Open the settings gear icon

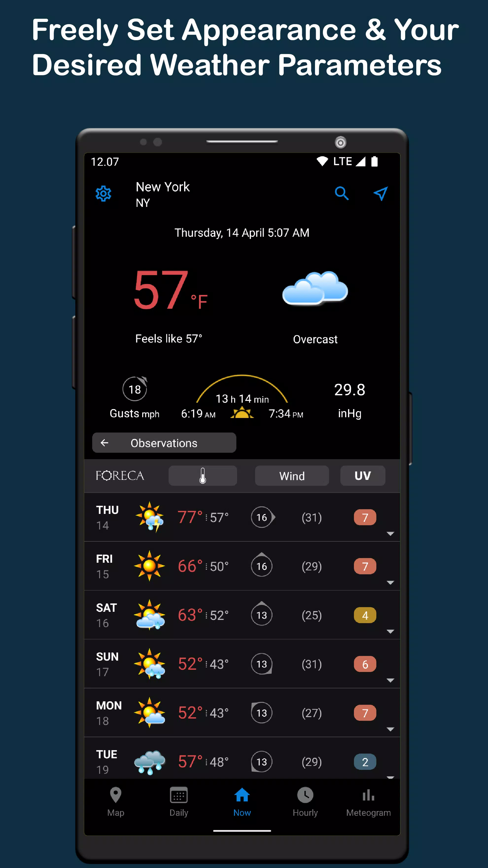coord(104,193)
